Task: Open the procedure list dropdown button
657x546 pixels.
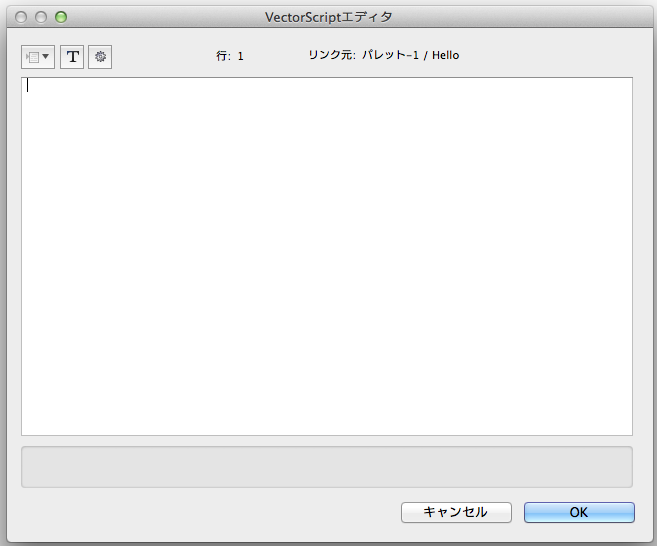Action: point(38,57)
